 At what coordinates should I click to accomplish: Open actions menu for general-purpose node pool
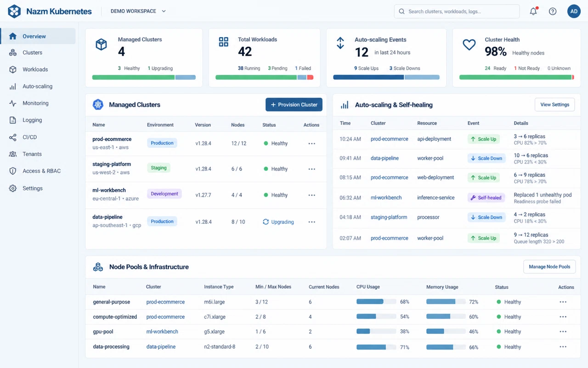pyautogui.click(x=563, y=302)
